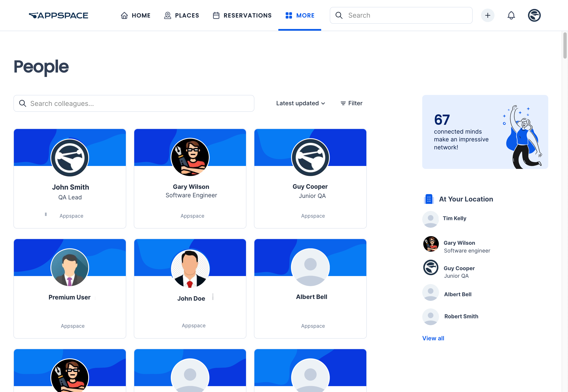Click Junior QA title on Guy Cooper card
The height and width of the screenshot is (392, 568).
[312, 196]
